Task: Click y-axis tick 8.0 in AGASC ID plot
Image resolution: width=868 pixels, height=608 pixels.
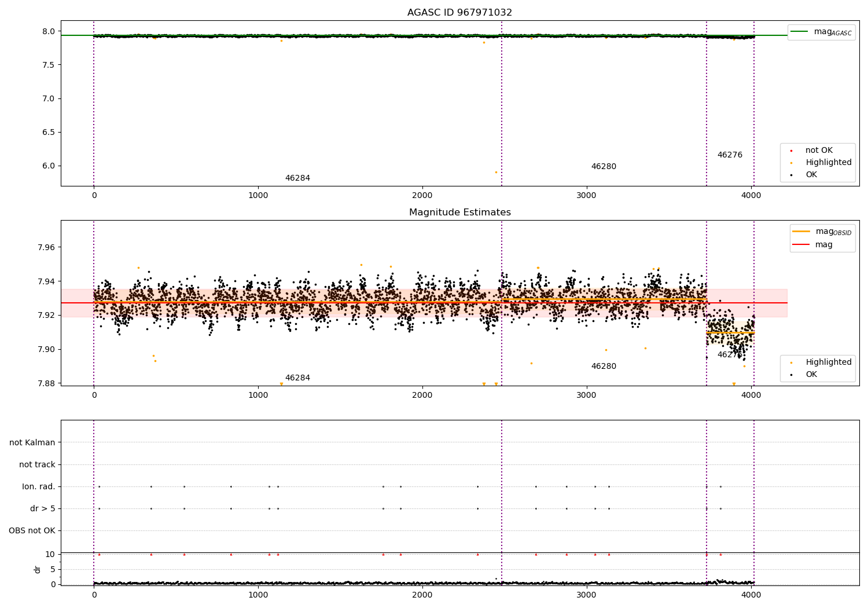Action: pos(48,31)
